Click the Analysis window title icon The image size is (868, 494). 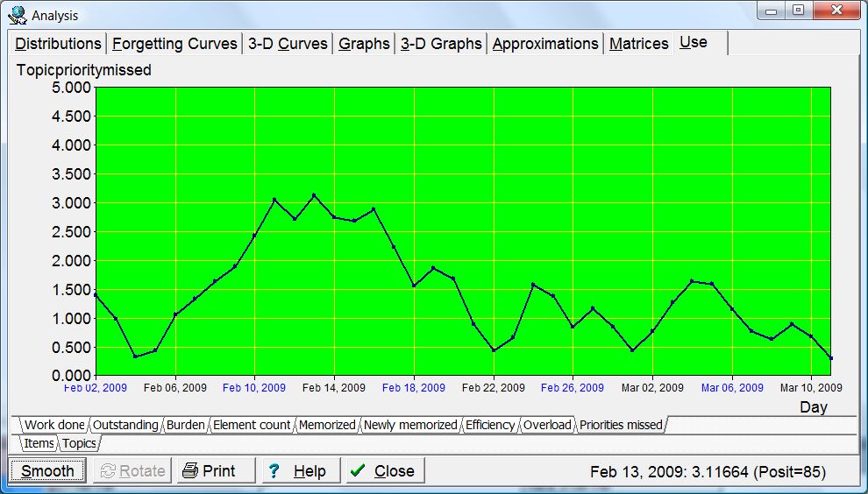[x=17, y=15]
